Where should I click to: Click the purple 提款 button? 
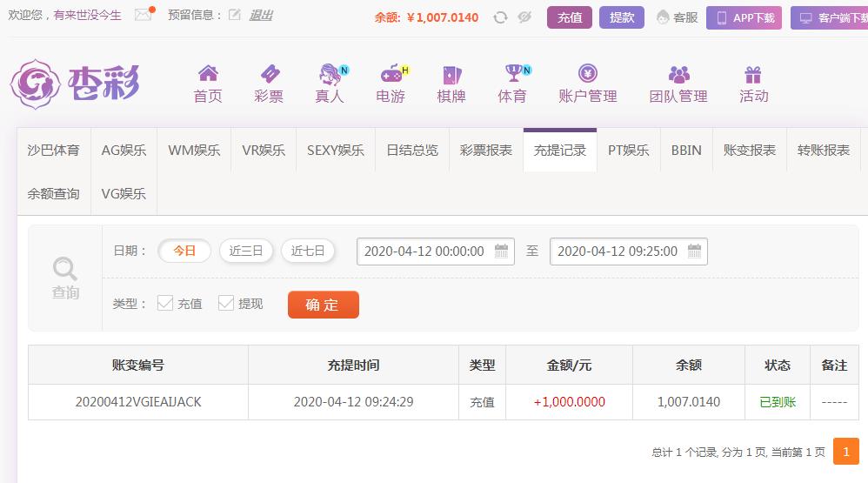pyautogui.click(x=622, y=17)
